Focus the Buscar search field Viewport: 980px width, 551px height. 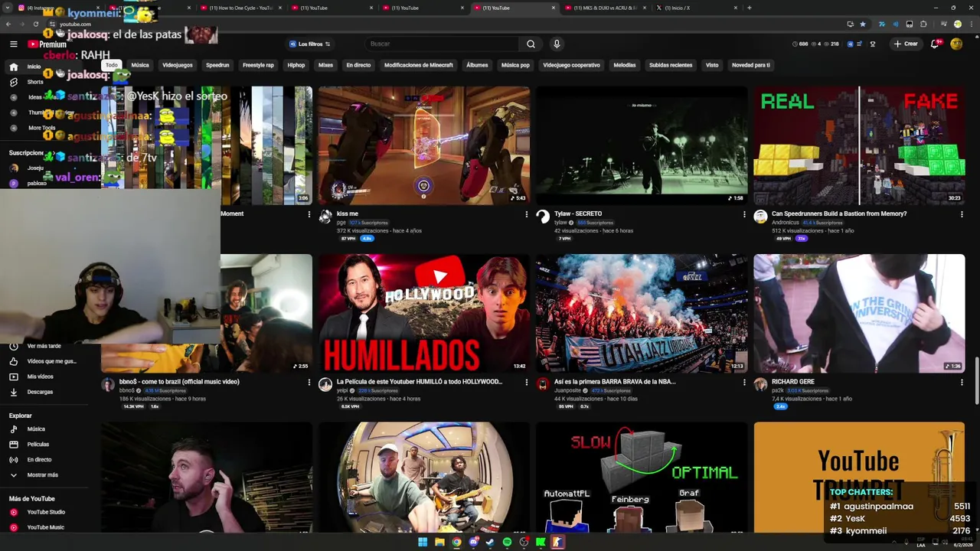443,44
